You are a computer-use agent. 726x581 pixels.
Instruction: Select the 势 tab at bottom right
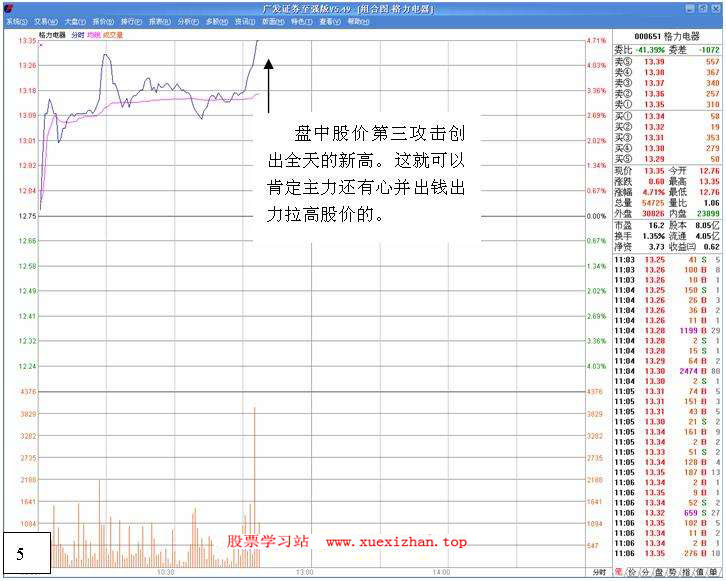coord(673,572)
